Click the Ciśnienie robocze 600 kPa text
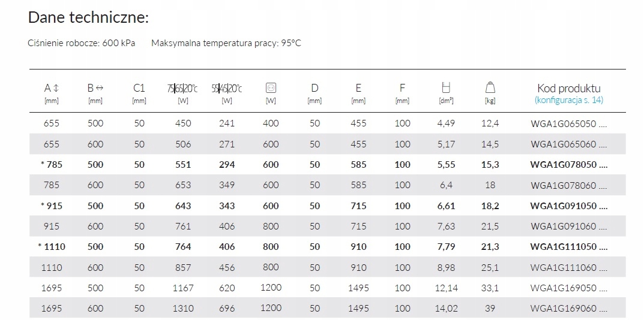Viewport: 644px width, 320px height. click(x=82, y=44)
